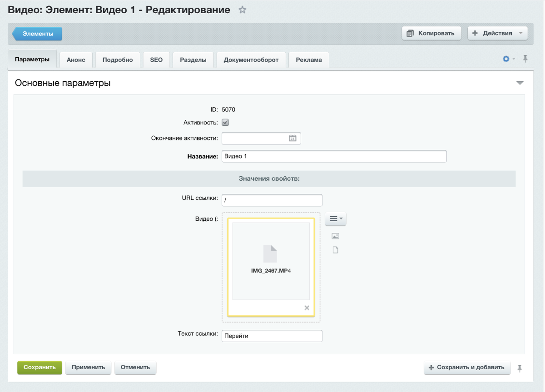Viewport: 545px width, 392px height.
Task: Go back to Элементы list
Action: coord(38,34)
